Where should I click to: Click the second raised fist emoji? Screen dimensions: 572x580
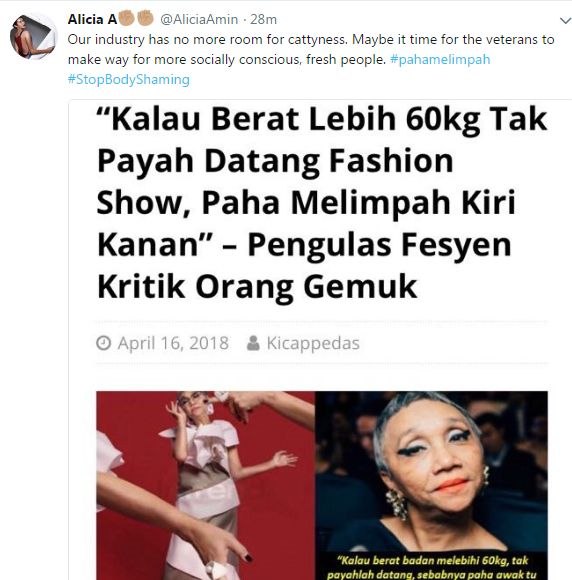click(145, 18)
